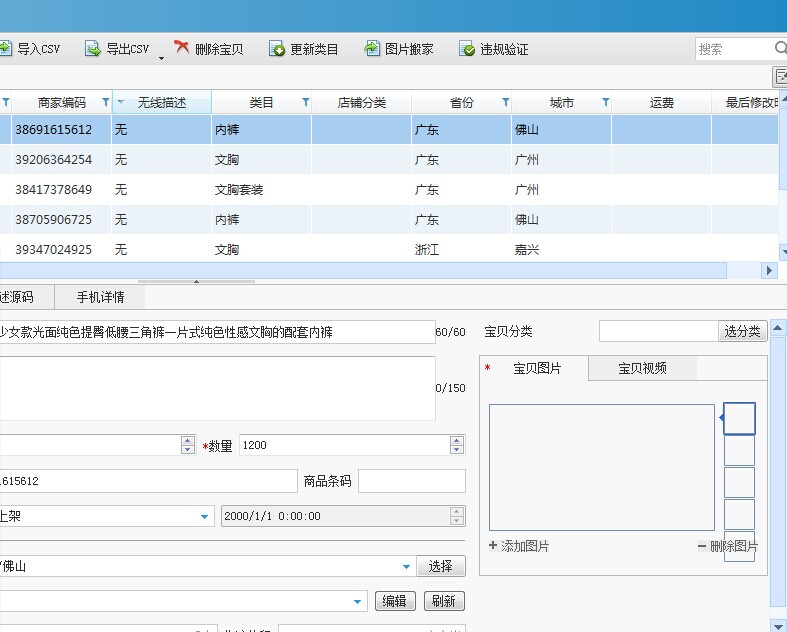This screenshot has width=787, height=632.
Task: Click the 添加图片 link
Action: pos(519,546)
